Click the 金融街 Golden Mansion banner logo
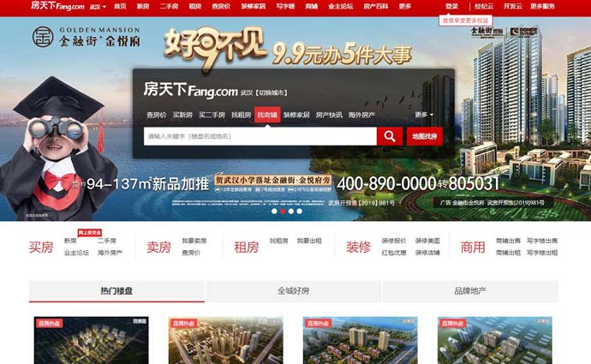Image resolution: width=591 pixels, height=364 pixels. [x=87, y=37]
